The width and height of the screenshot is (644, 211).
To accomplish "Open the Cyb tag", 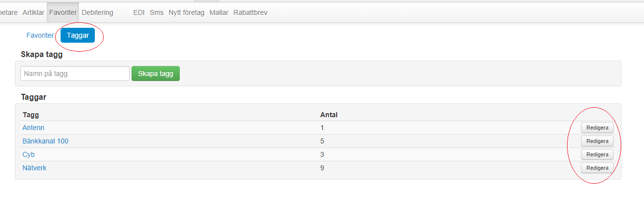I will point(28,154).
